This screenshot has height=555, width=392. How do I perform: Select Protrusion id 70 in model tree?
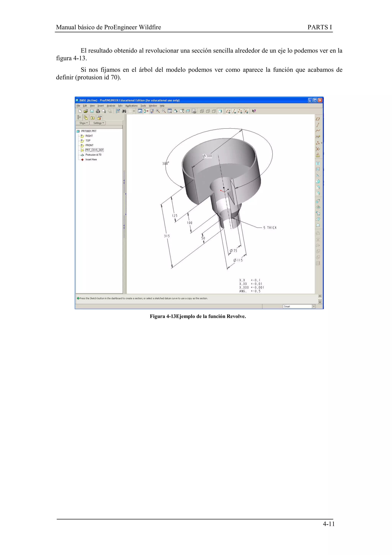pyautogui.click(x=93, y=155)
